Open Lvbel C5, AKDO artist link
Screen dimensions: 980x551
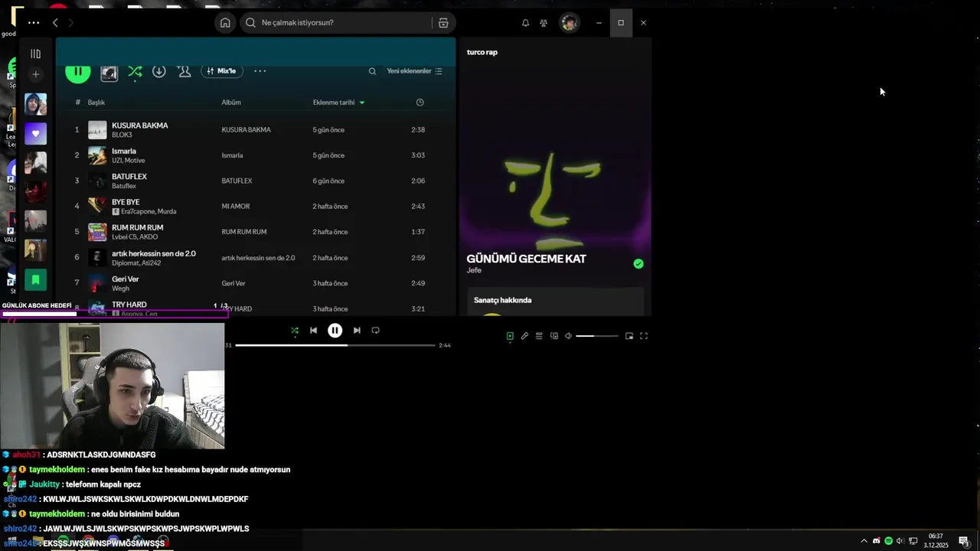[x=135, y=237]
